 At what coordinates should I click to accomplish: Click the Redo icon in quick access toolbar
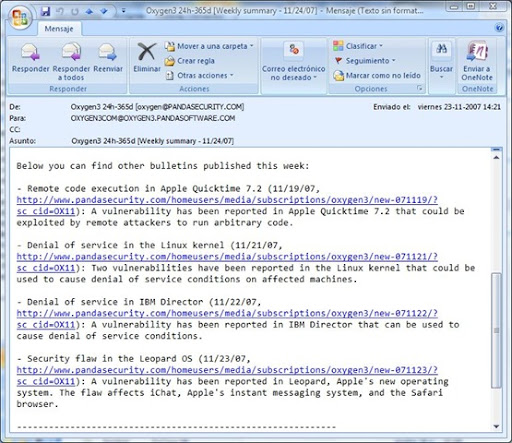75,11
